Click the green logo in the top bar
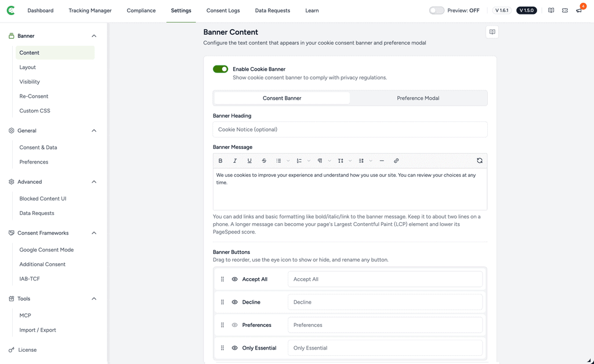 point(11,10)
